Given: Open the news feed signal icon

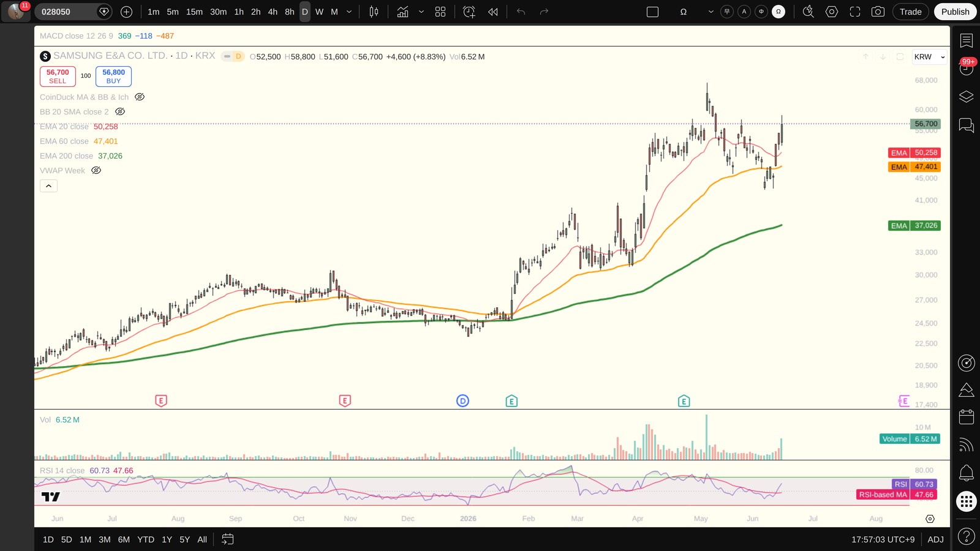Looking at the screenshot, I should tap(967, 444).
